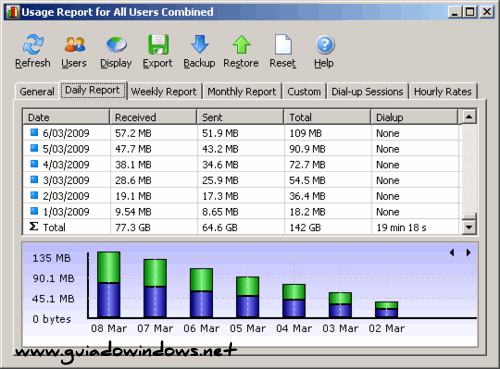The image size is (500, 369).
Task: Sort by the Received column header
Action: (x=153, y=117)
